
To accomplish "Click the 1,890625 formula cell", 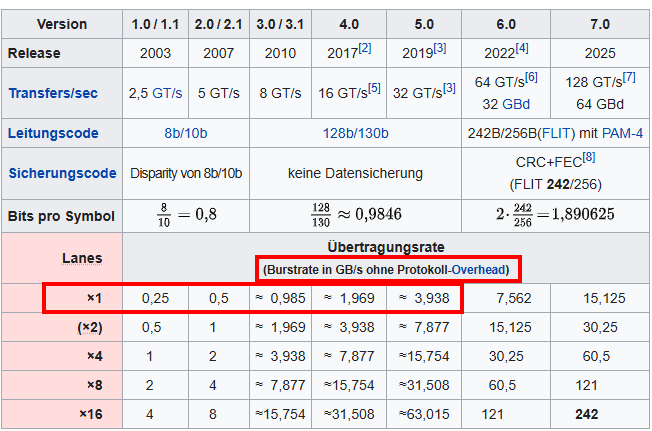I will (x=555, y=215).
